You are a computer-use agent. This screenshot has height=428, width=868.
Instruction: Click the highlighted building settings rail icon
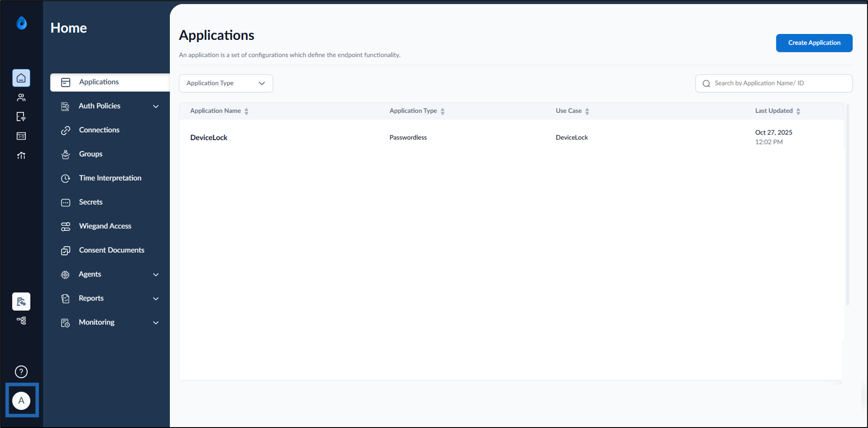point(21,301)
